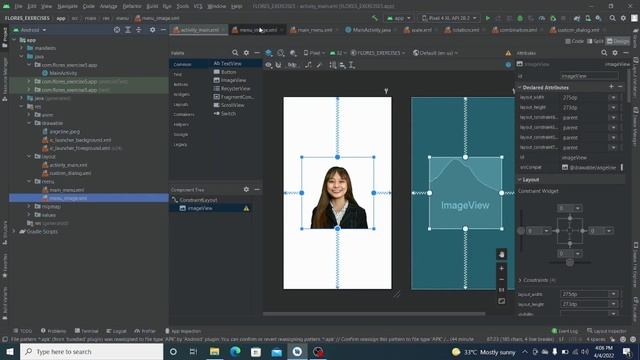Image resolution: width=640 pixels, height=360 pixels.
Task: Open the File menu
Action: tap(18, 6)
